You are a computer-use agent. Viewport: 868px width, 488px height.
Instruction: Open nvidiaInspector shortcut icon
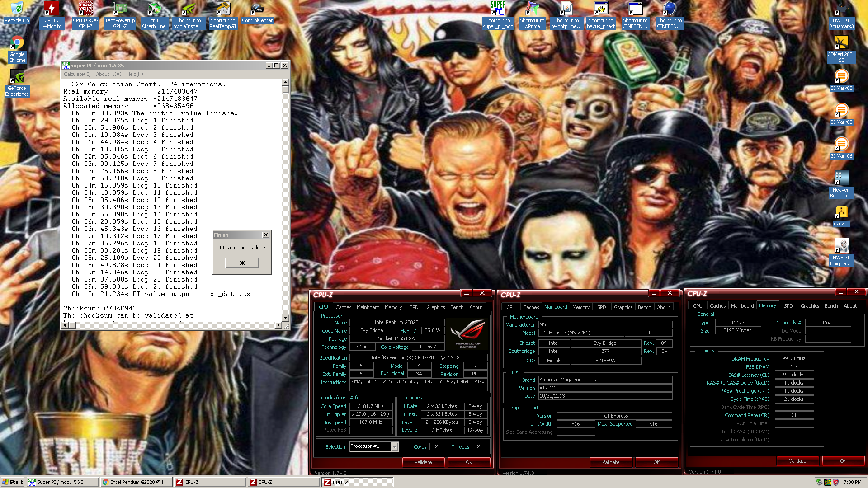(x=189, y=15)
